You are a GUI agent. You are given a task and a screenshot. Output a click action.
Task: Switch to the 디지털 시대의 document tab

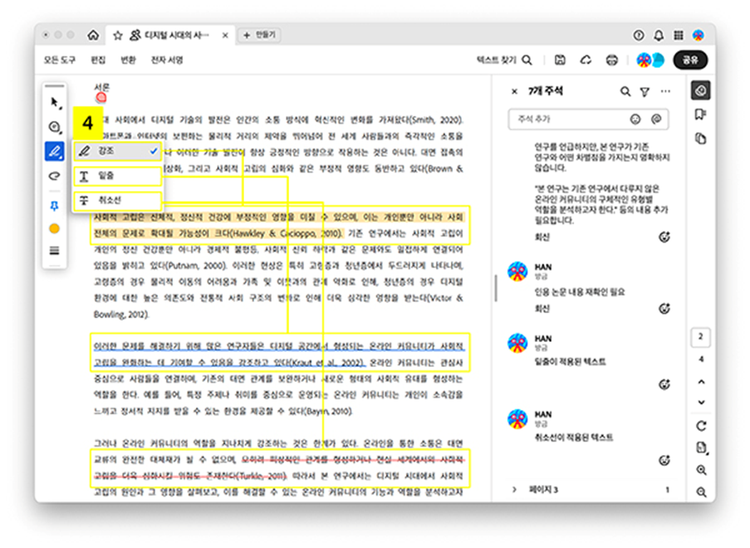click(170, 35)
